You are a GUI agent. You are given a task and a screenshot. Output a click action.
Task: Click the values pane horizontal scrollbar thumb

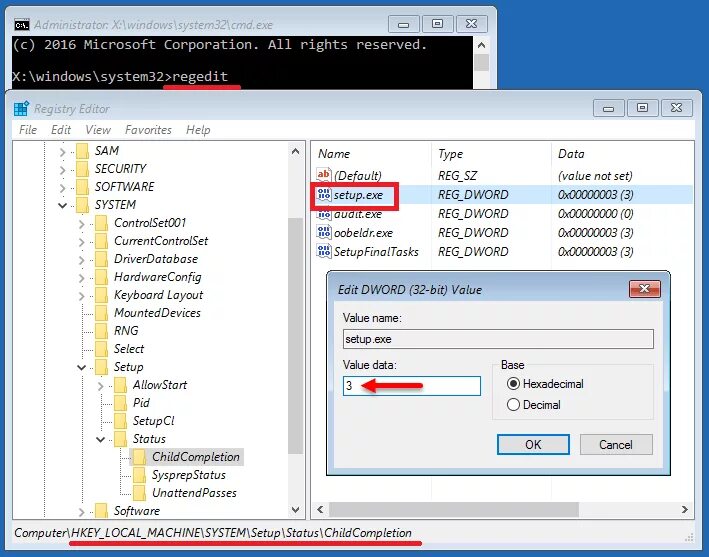pos(454,510)
